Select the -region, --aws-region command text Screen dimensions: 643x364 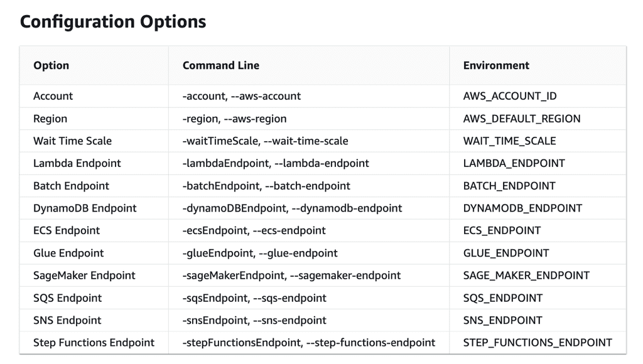[x=235, y=119]
